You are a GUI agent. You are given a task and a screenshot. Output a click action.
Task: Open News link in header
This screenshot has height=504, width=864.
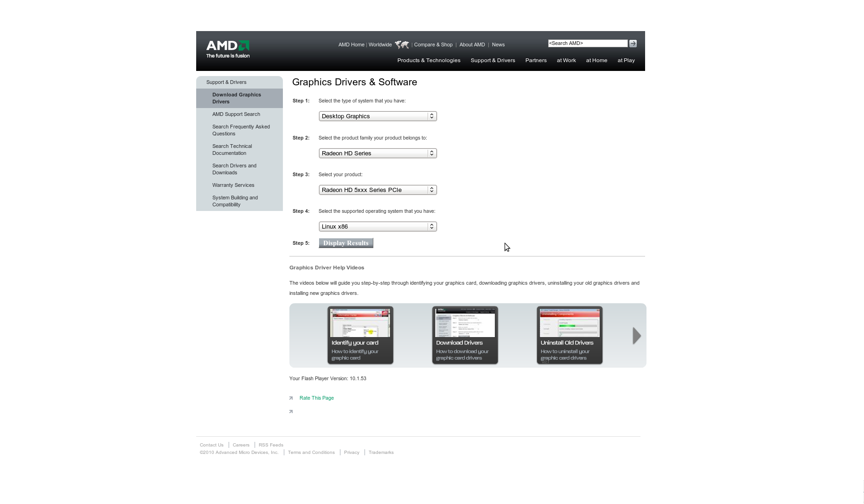pyautogui.click(x=498, y=45)
